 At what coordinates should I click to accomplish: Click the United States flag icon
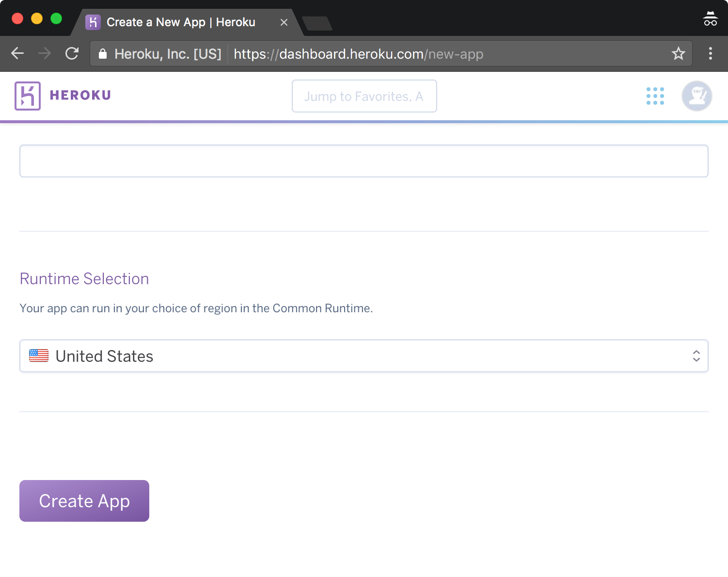click(x=39, y=355)
